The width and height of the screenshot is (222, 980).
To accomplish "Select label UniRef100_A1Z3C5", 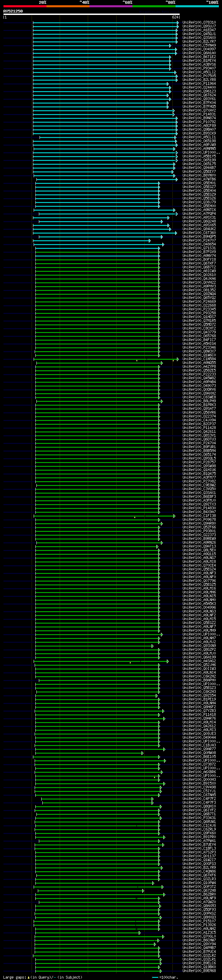I will pos(199,933).
